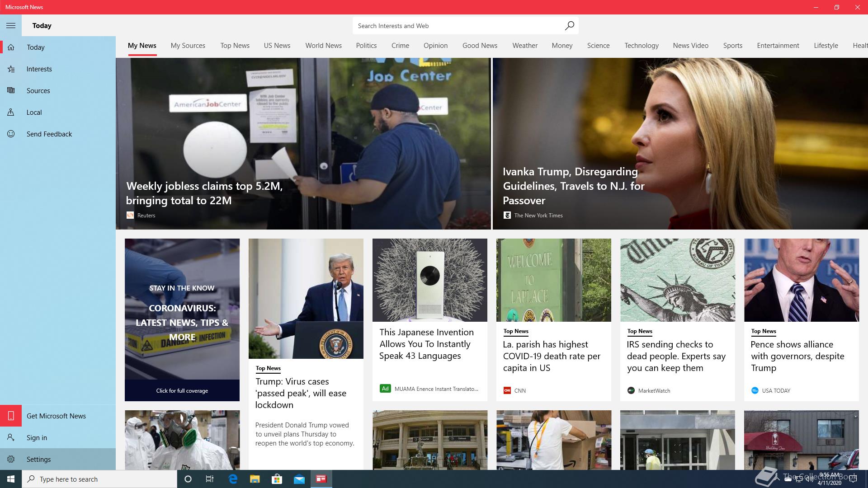
Task: Open the Trump podium photo thumbnail
Action: tap(306, 299)
